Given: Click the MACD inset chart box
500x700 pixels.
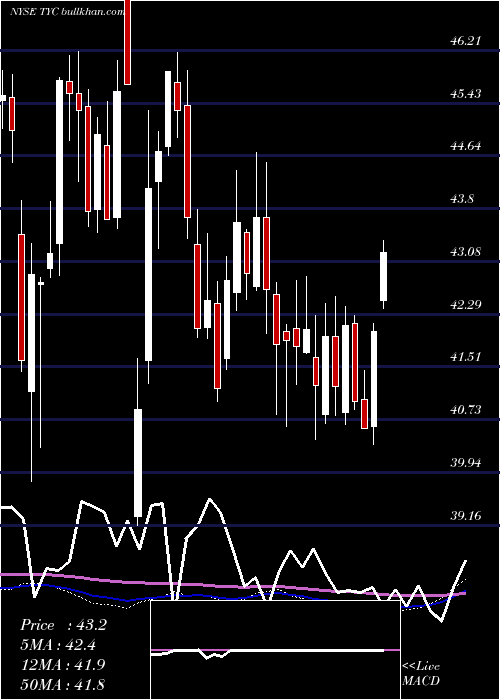Looking at the screenshot, I should click(x=275, y=650).
